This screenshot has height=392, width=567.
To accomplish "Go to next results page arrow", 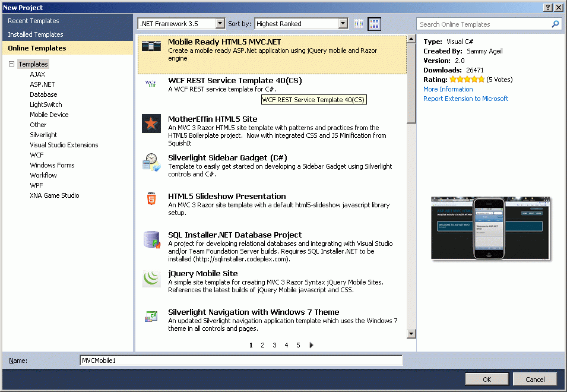I will click(311, 345).
